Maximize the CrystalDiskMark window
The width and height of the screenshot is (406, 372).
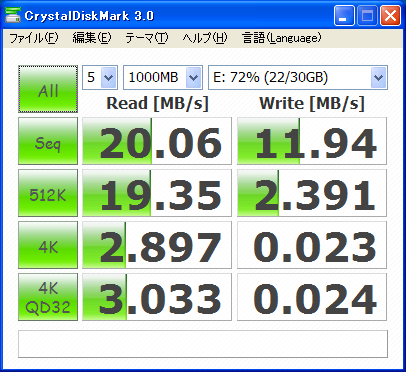368,16
